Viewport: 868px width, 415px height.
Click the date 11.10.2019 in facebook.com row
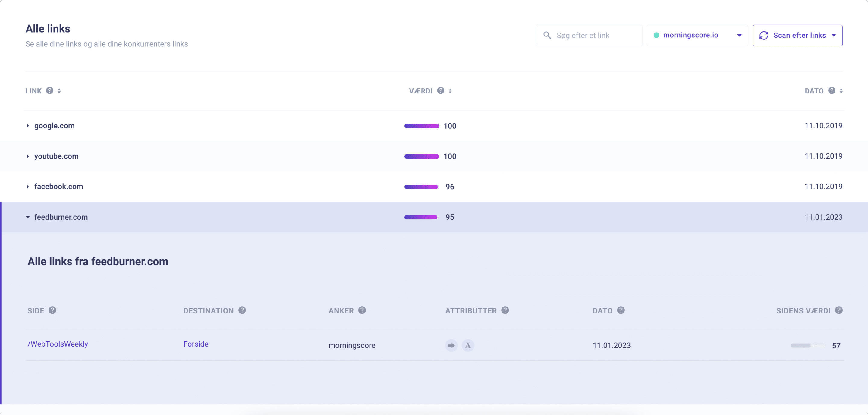[x=823, y=187]
